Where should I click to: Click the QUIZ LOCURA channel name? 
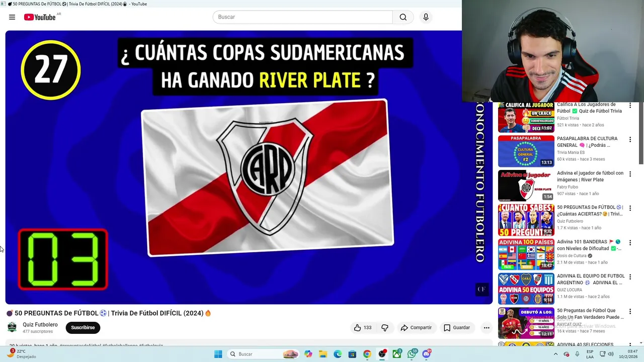click(570, 290)
